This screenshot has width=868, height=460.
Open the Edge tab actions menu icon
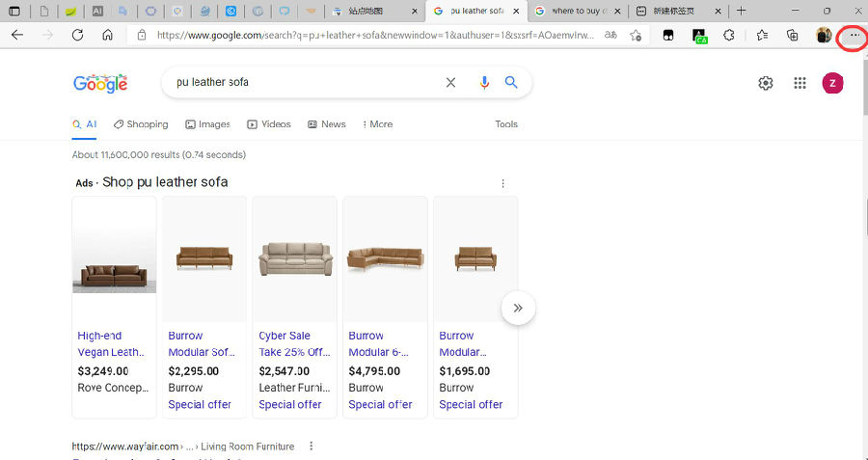pos(14,11)
